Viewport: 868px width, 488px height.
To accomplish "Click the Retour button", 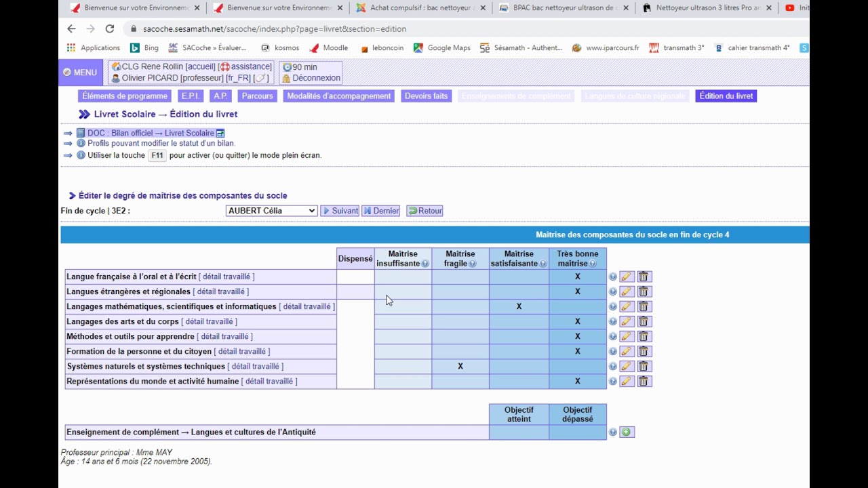I will [425, 211].
